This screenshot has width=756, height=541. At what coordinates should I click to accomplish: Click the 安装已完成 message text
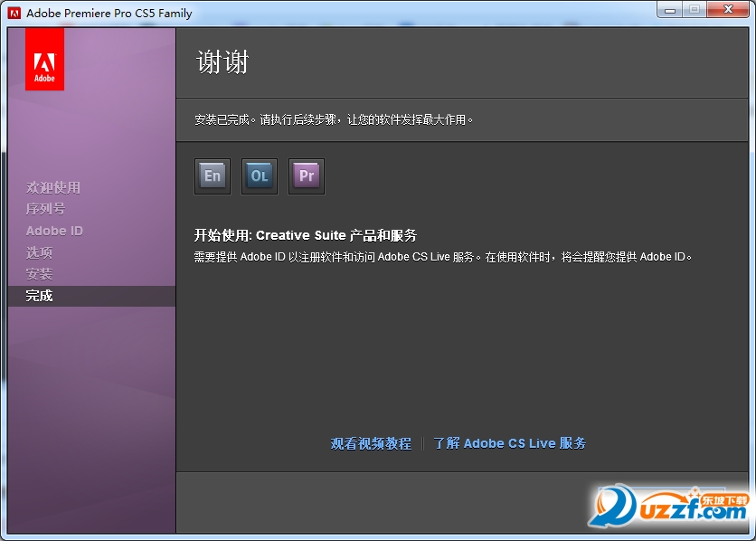click(334, 120)
